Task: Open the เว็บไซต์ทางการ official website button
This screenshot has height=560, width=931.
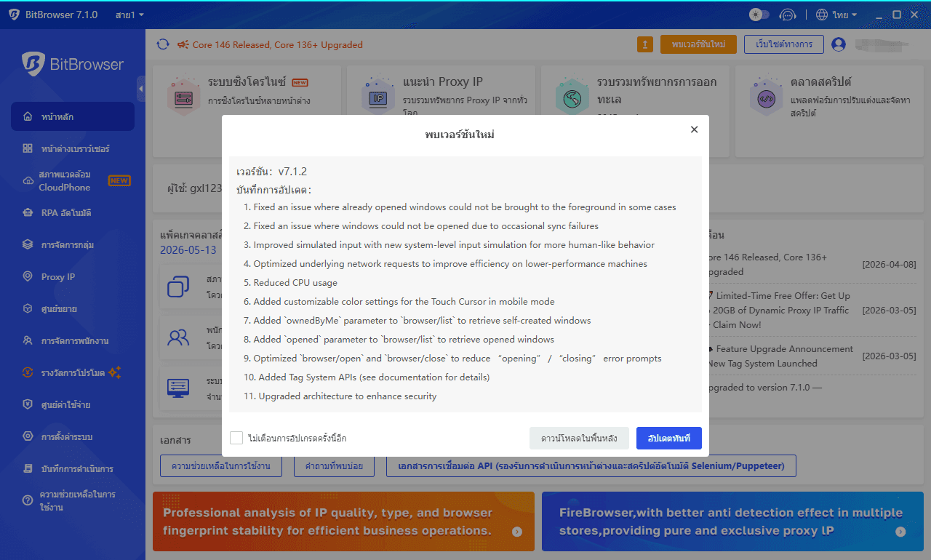Action: (x=783, y=44)
